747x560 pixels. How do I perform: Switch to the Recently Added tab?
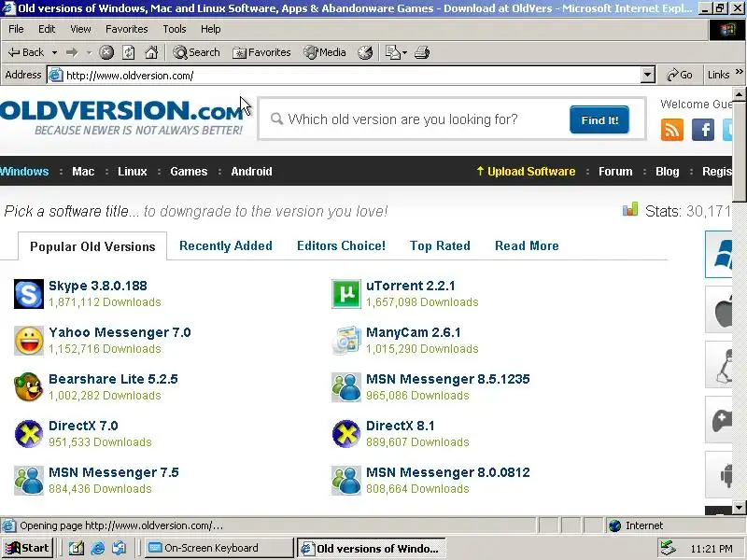[226, 245]
